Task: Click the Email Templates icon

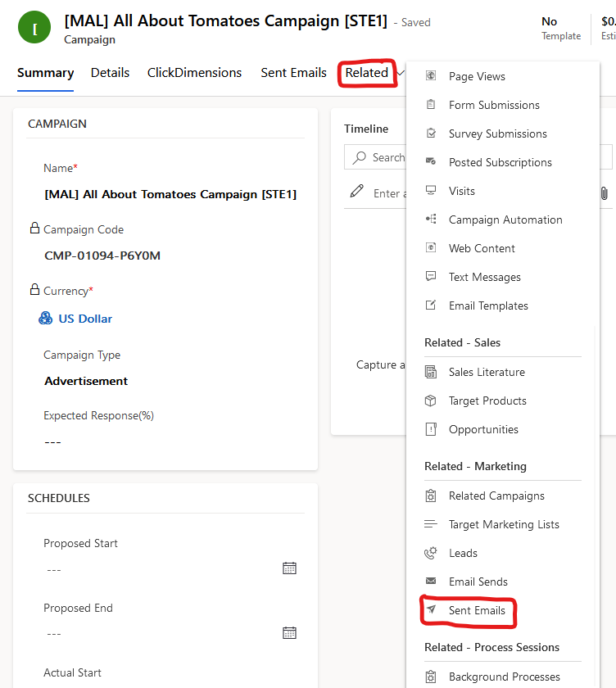Action: [431, 305]
